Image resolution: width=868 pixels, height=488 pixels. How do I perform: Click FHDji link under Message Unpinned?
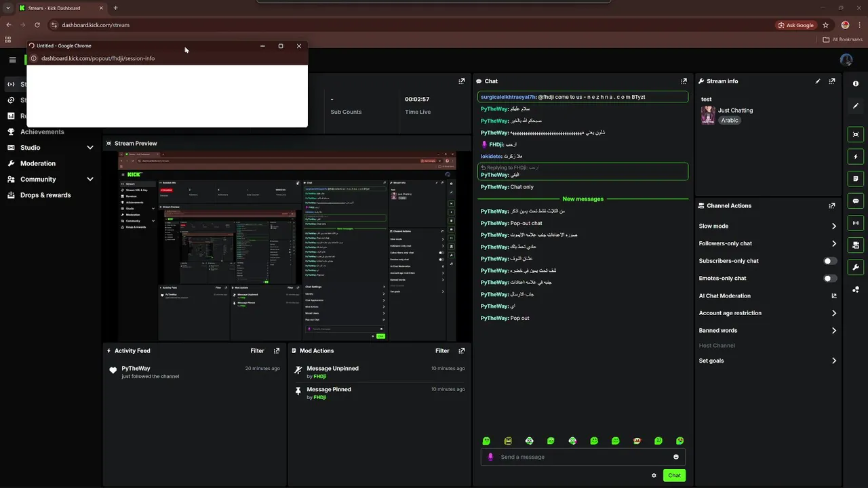(320, 377)
